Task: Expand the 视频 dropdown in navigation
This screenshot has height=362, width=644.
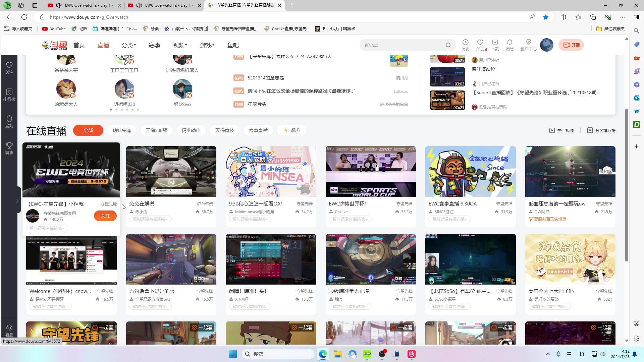Action: 180,45
